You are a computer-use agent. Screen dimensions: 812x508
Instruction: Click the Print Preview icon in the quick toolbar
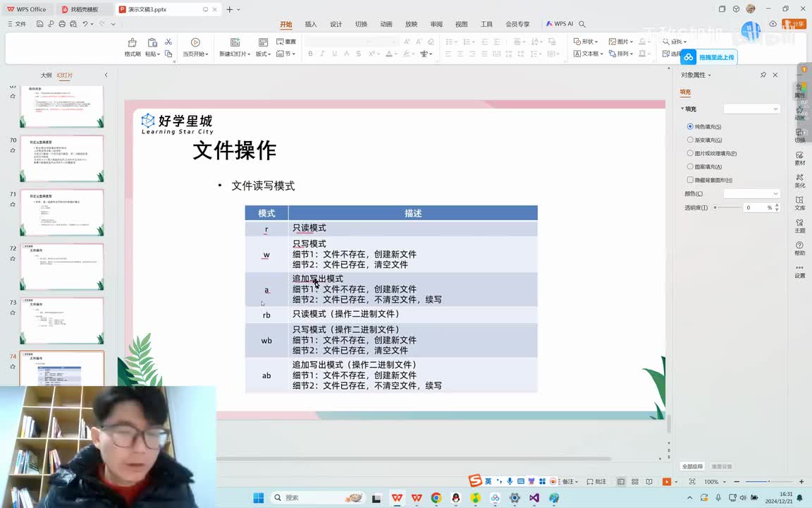tap(73, 24)
